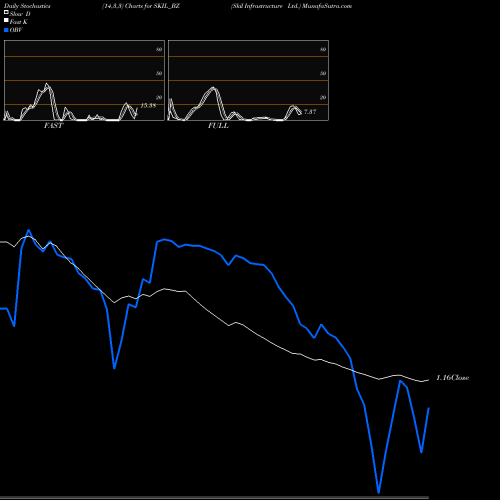Click the FULL stochastic chart panel
Screen dimensions: 500x500
point(248,80)
